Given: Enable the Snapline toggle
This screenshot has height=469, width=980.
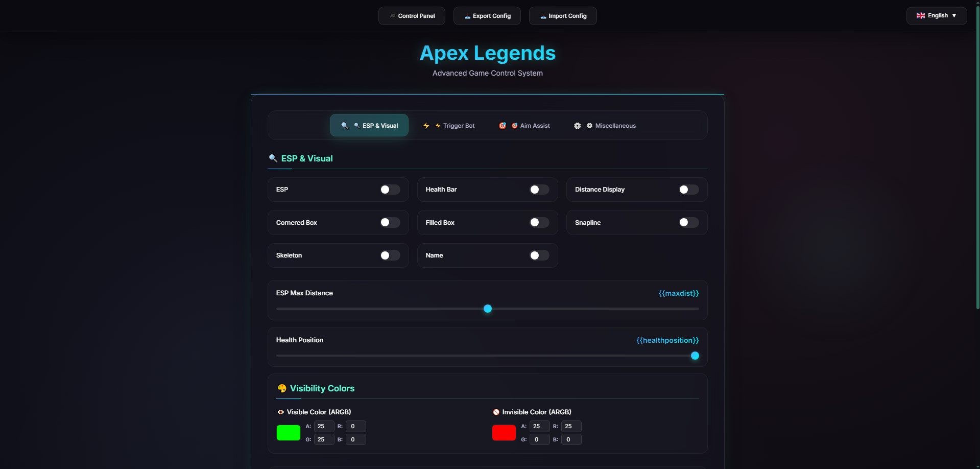Looking at the screenshot, I should 688,222.
